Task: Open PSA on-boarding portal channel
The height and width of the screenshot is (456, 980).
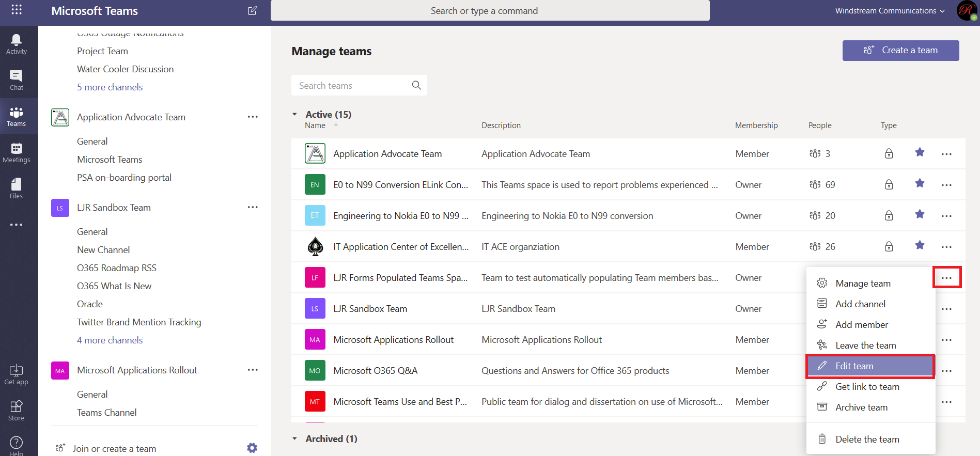Action: (124, 177)
